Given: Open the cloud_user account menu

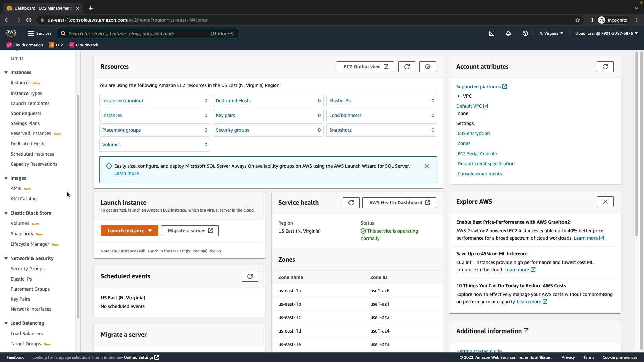Looking at the screenshot, I should [606, 33].
